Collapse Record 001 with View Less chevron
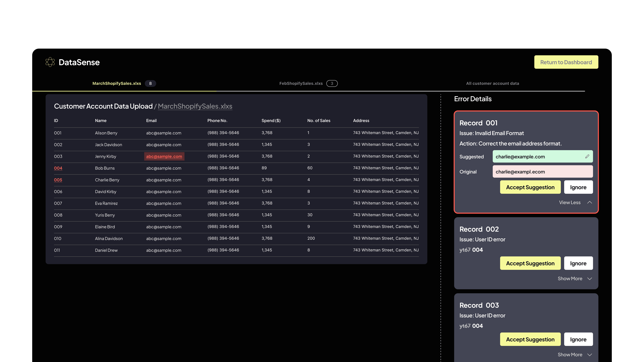Viewport: 644px width, 362px height. pyautogui.click(x=590, y=202)
